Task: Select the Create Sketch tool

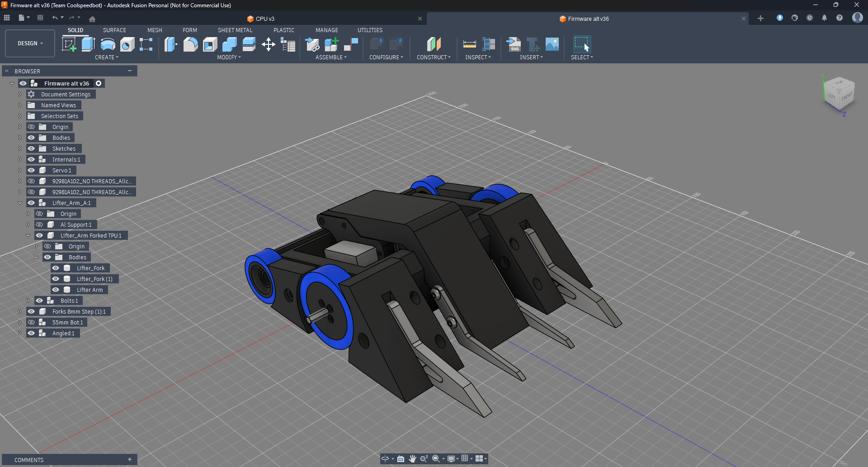Action: coord(69,44)
